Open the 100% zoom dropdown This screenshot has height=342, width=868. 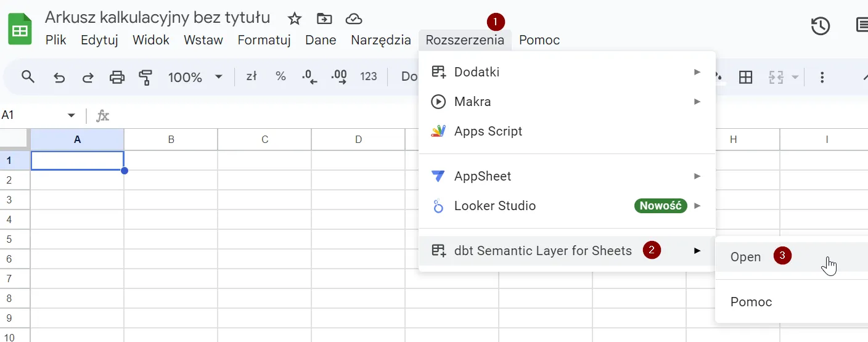click(x=194, y=77)
